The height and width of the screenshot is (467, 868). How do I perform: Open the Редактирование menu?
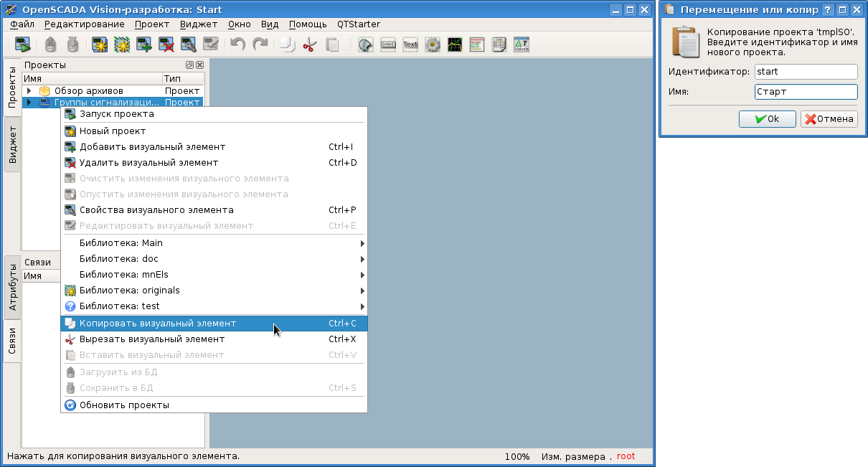click(85, 24)
